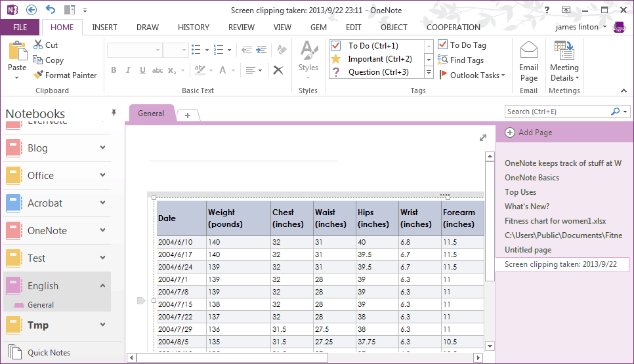Click the horizontal scrollbar right arrow

point(478,357)
